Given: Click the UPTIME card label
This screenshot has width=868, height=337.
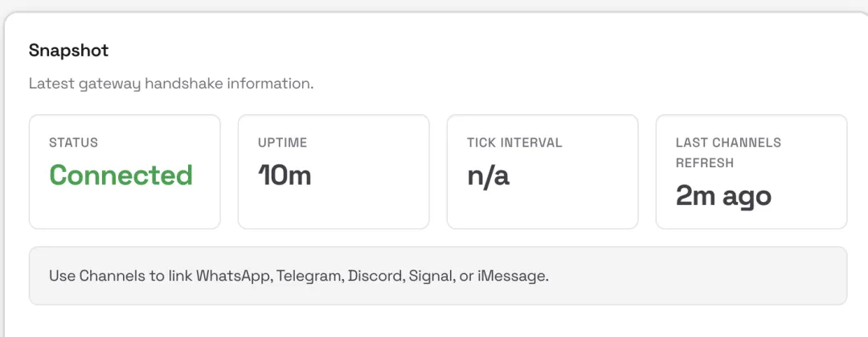Looking at the screenshot, I should point(282,142).
